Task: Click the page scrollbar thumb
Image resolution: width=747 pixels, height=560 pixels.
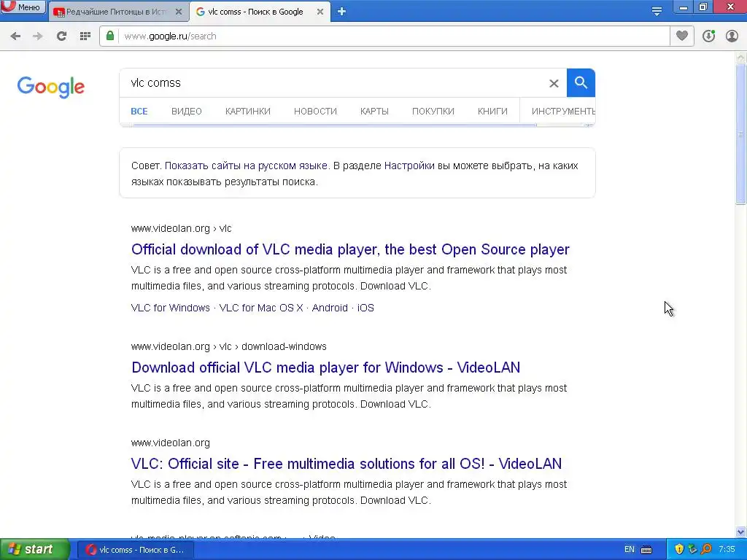Action: point(741,135)
